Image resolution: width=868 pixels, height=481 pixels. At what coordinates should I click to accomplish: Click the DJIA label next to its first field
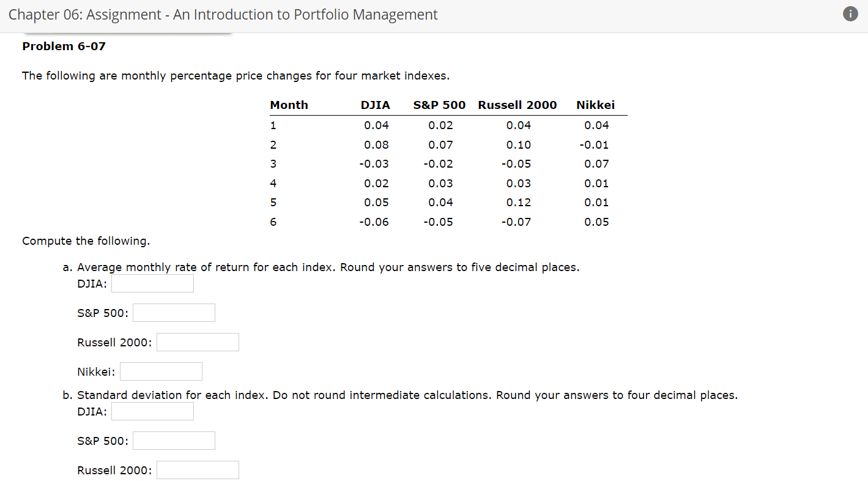coord(89,283)
